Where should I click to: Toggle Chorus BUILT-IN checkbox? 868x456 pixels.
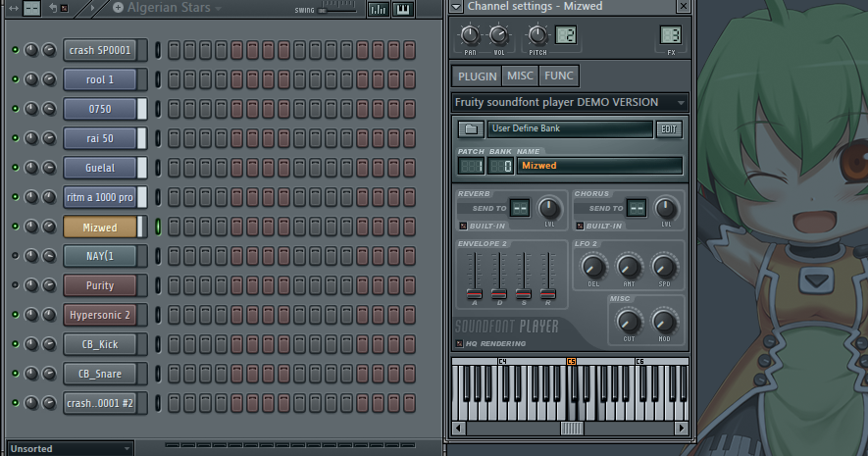[580, 226]
